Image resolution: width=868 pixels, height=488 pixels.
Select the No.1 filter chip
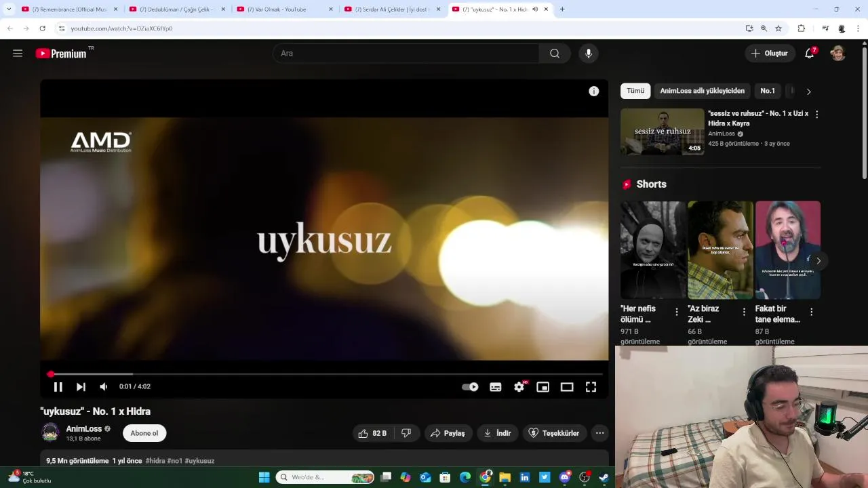click(768, 91)
